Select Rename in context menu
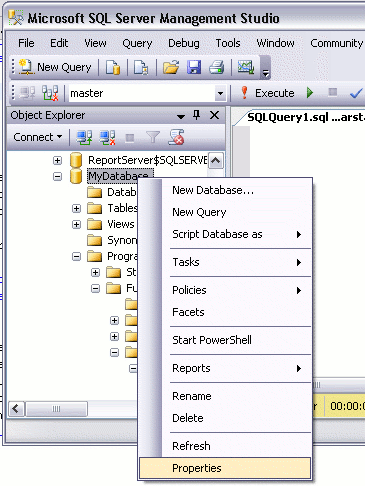Viewport: 365px width, 486px height. (225, 396)
